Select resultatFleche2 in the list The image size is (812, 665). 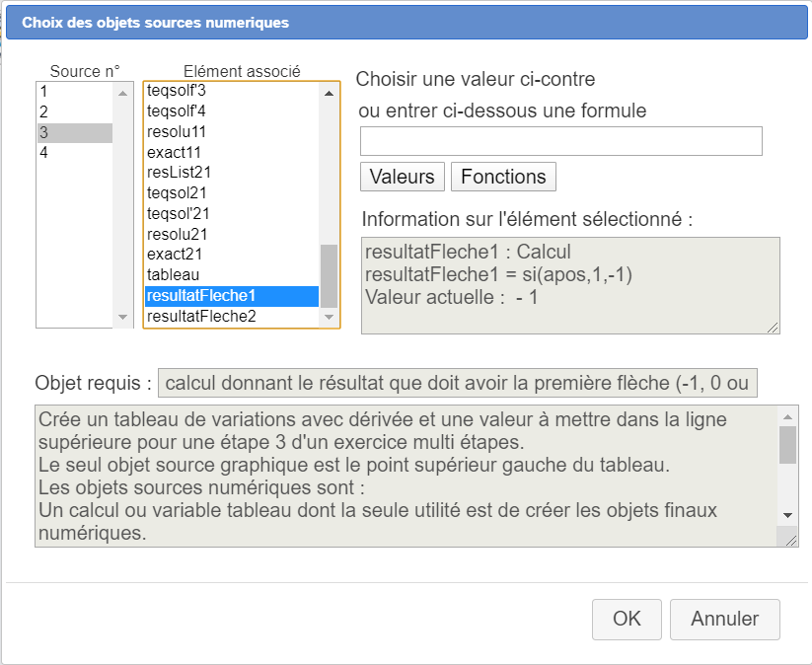coord(231,317)
